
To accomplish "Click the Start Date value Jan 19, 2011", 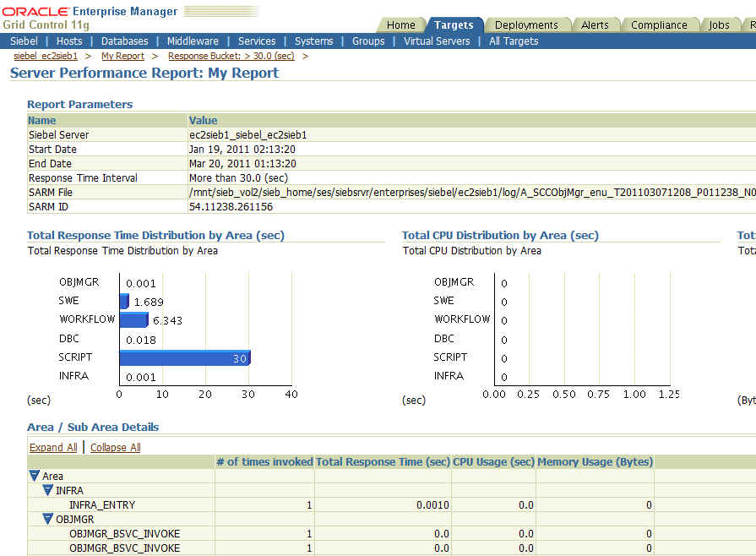I will tap(242, 150).
